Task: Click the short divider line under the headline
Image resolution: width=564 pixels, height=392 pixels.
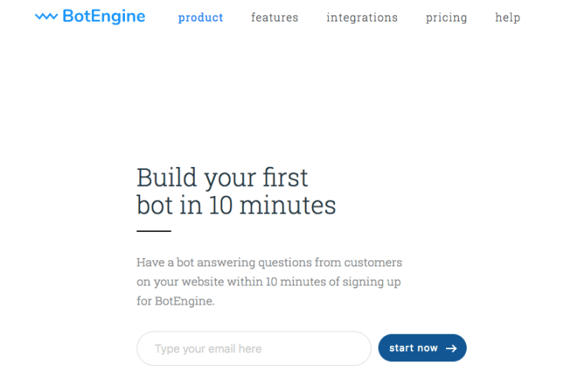Action: click(153, 231)
